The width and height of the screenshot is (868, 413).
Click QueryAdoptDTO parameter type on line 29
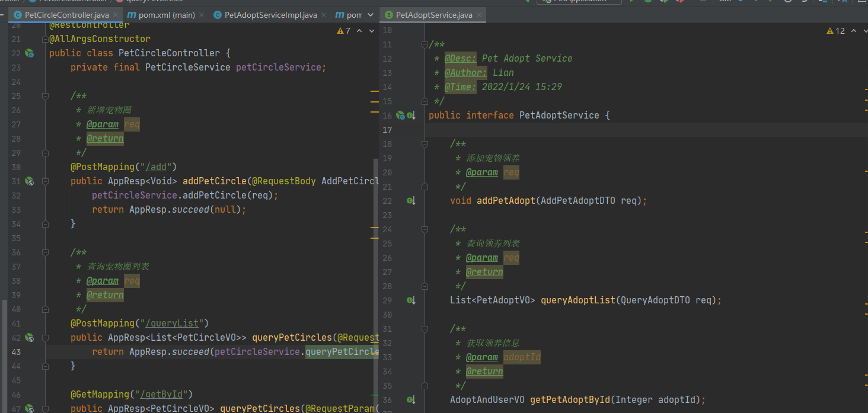coord(655,300)
